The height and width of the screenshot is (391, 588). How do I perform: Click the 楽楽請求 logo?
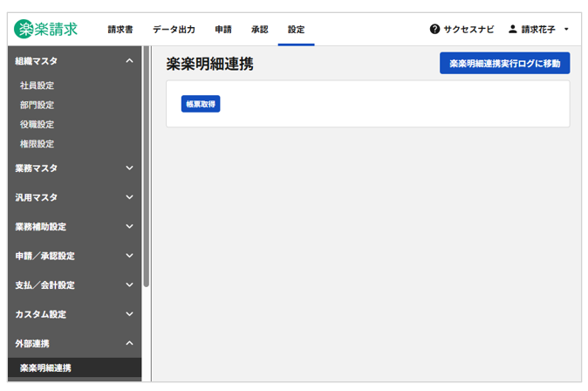[x=45, y=29]
